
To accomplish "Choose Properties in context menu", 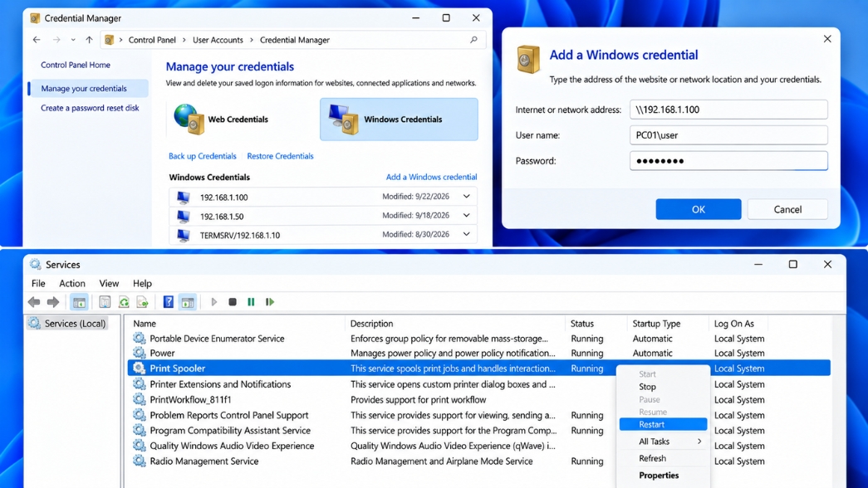I will (663, 476).
